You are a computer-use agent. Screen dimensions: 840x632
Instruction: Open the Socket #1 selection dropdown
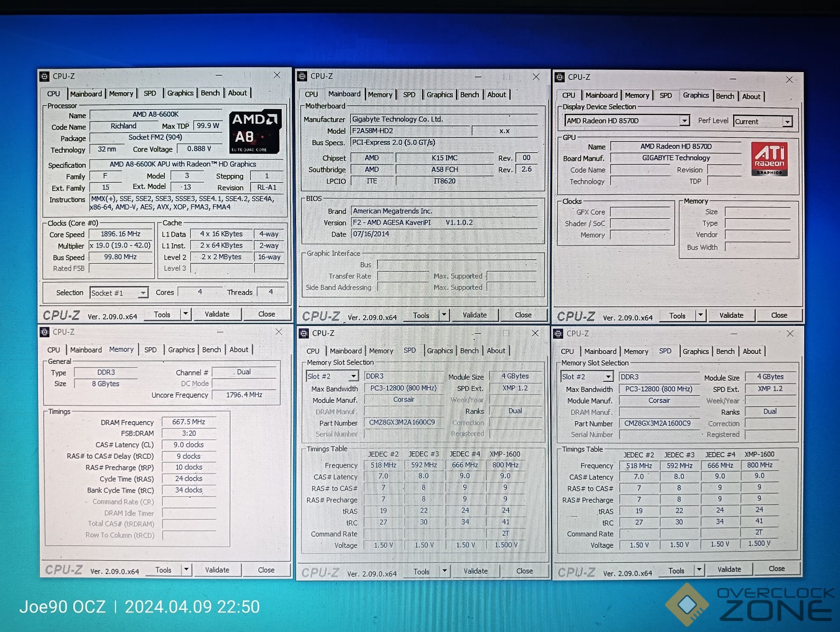(143, 293)
